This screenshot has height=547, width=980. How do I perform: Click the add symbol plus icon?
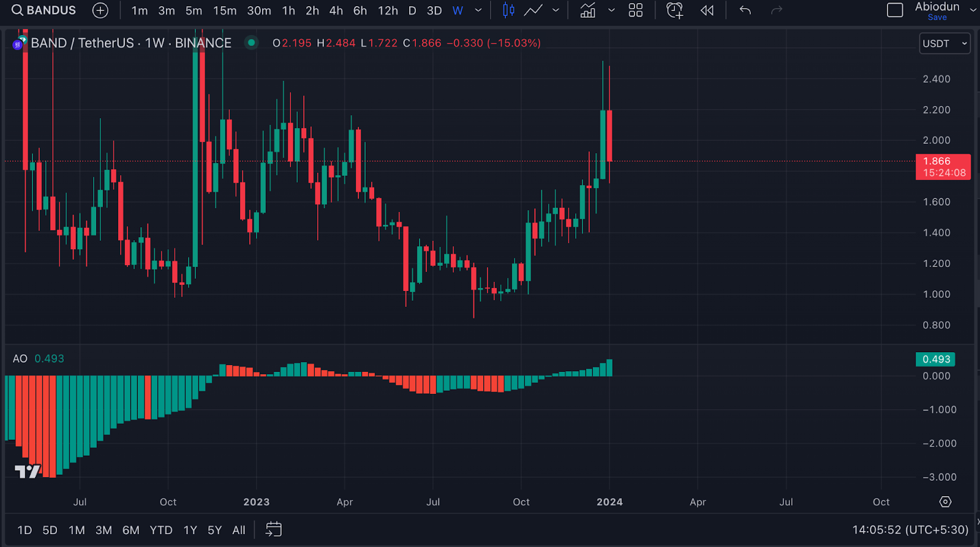(x=100, y=10)
